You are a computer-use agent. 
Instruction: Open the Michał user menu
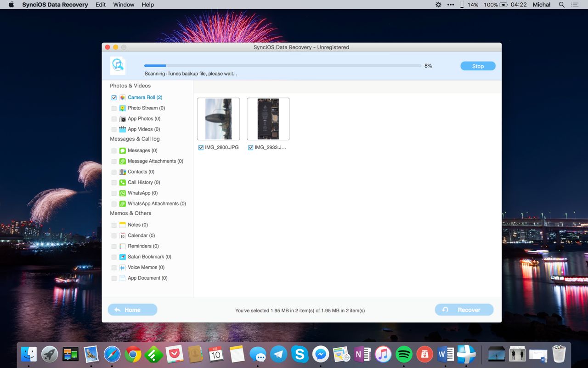tap(542, 5)
